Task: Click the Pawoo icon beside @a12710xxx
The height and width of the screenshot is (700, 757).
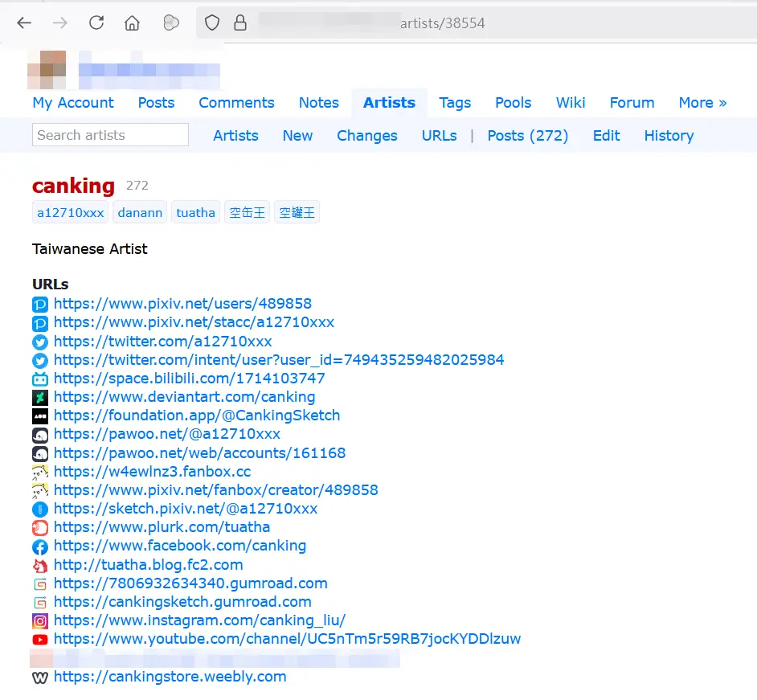Action: pyautogui.click(x=40, y=435)
